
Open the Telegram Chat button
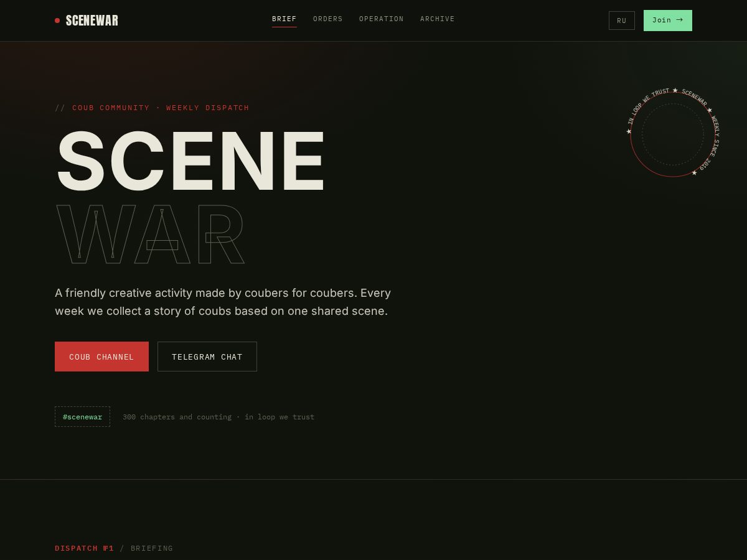click(x=207, y=357)
